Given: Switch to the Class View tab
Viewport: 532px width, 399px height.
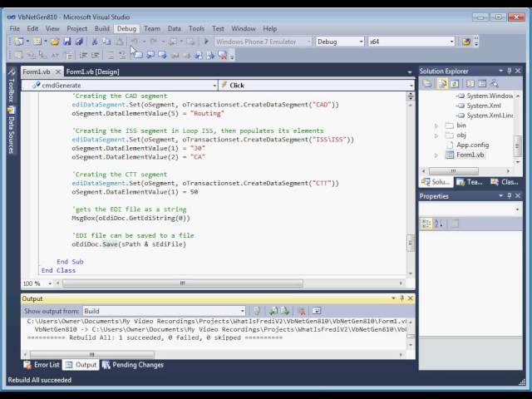Looking at the screenshot, I should click(505, 182).
